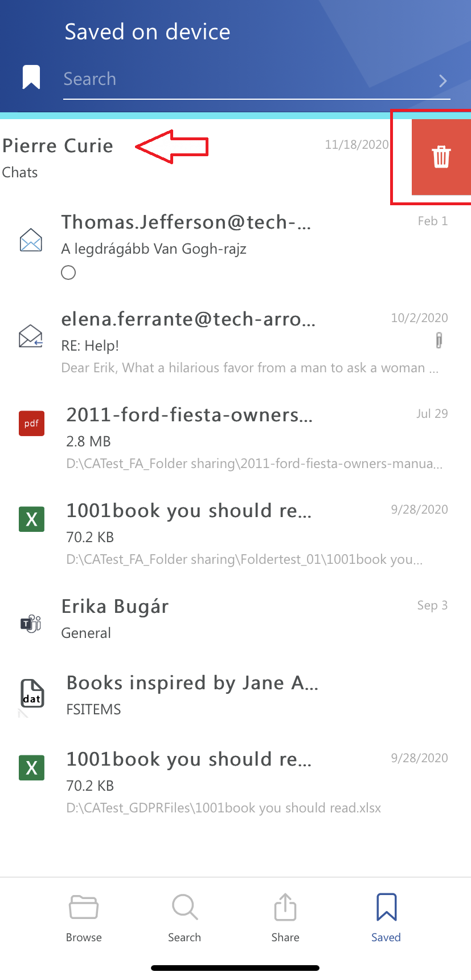Tap the Excel icon for Foldertest_01 file
471x980 pixels.
pos(31,519)
